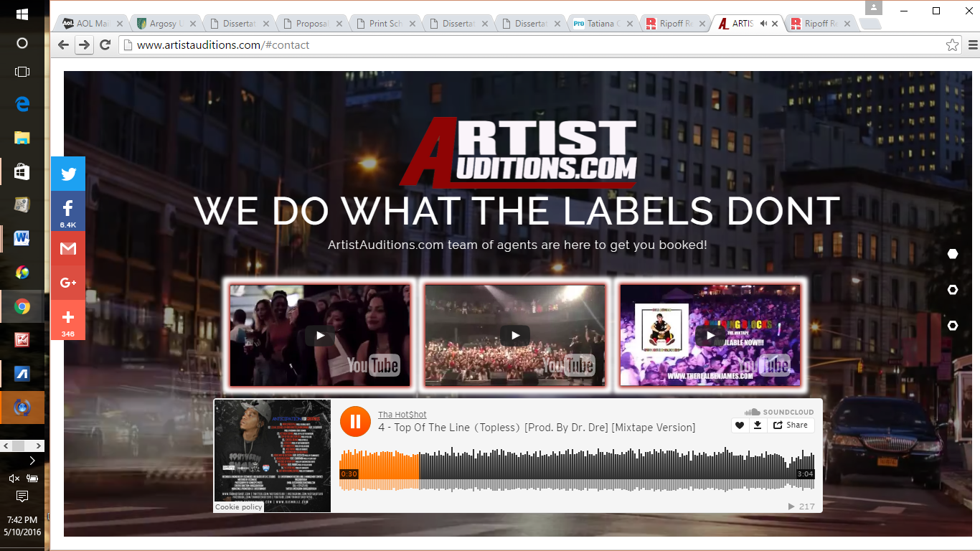Mute audio on the ARTIS tab speaker icon
The image size is (980, 551).
(763, 24)
